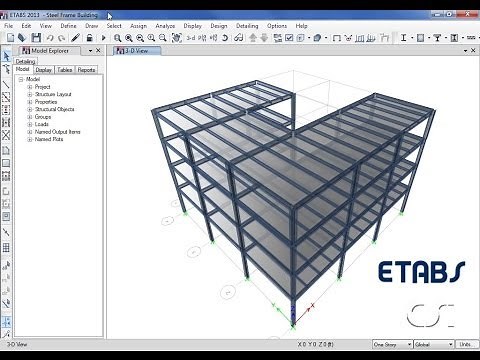Click the composite beam design icon

437,38
